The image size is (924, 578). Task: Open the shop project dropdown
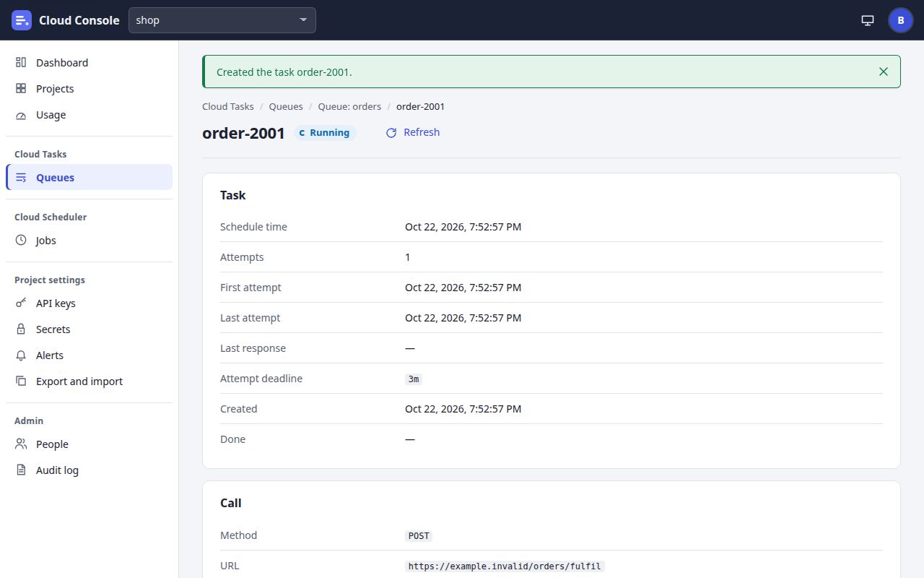(x=222, y=20)
